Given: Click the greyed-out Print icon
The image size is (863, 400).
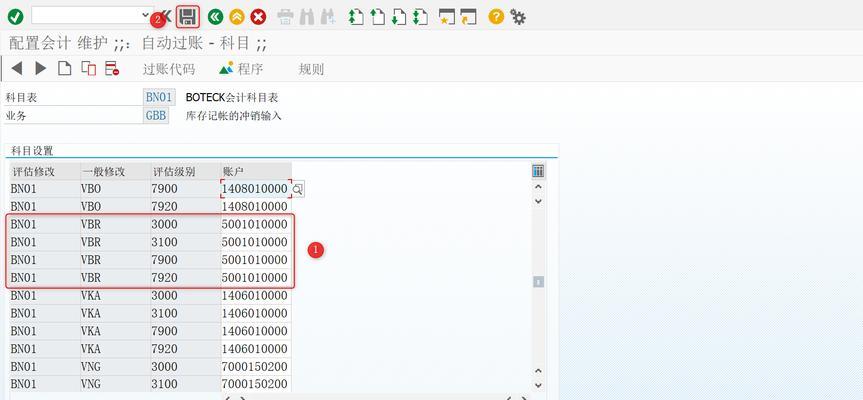Looking at the screenshot, I should (x=286, y=17).
